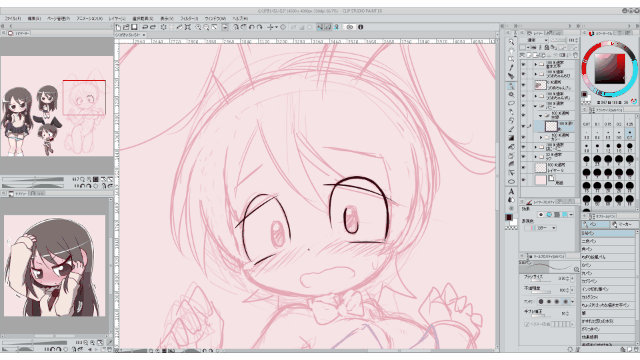Click the Zoom in magnifier in the command bar
Screen dimensions: 640x360
pos(198,27)
